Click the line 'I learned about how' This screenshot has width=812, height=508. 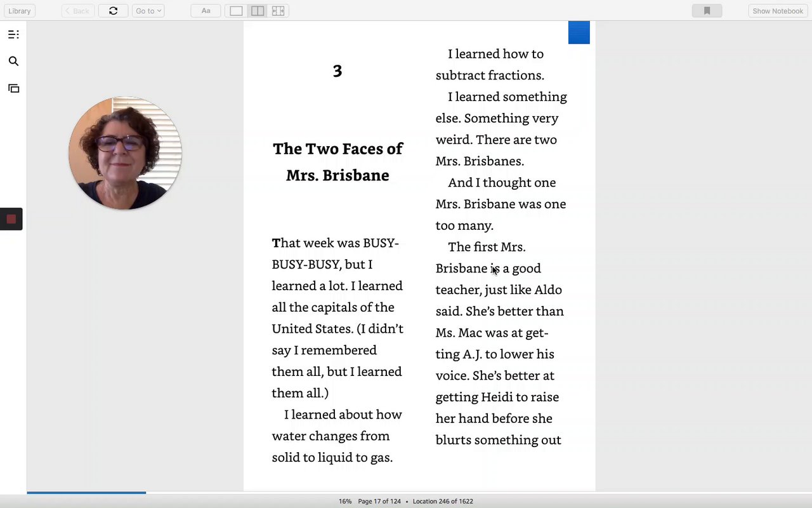tap(343, 415)
